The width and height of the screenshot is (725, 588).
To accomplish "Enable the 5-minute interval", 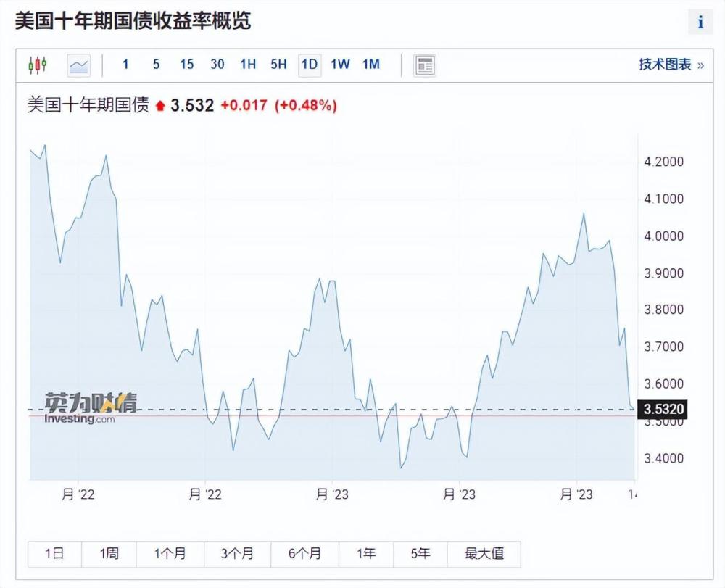I will pos(156,65).
